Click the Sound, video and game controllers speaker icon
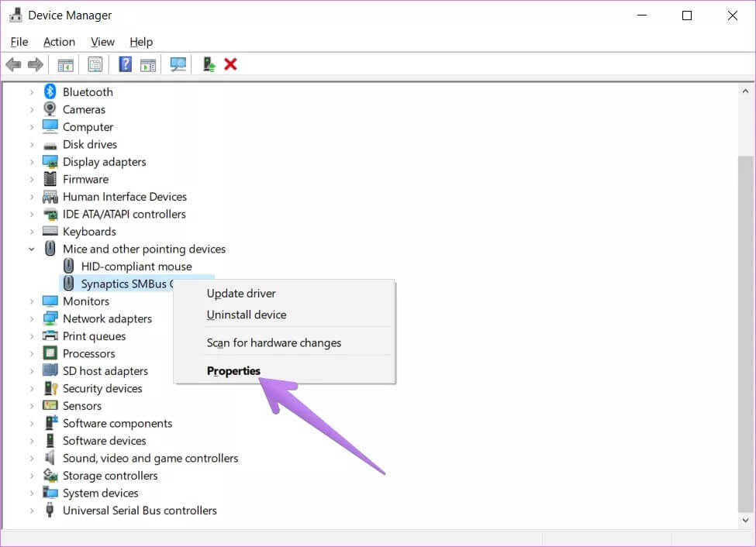Image resolution: width=756 pixels, height=547 pixels. coord(50,457)
